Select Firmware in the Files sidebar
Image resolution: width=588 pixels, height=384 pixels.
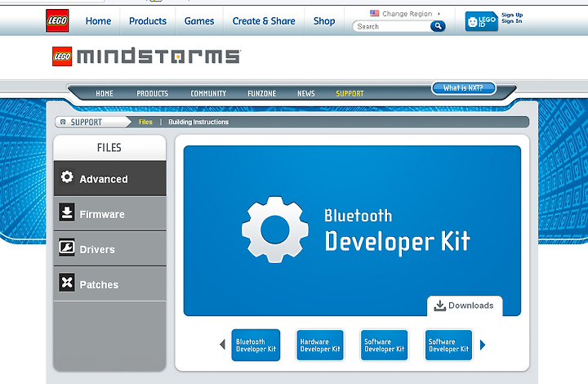(110, 213)
